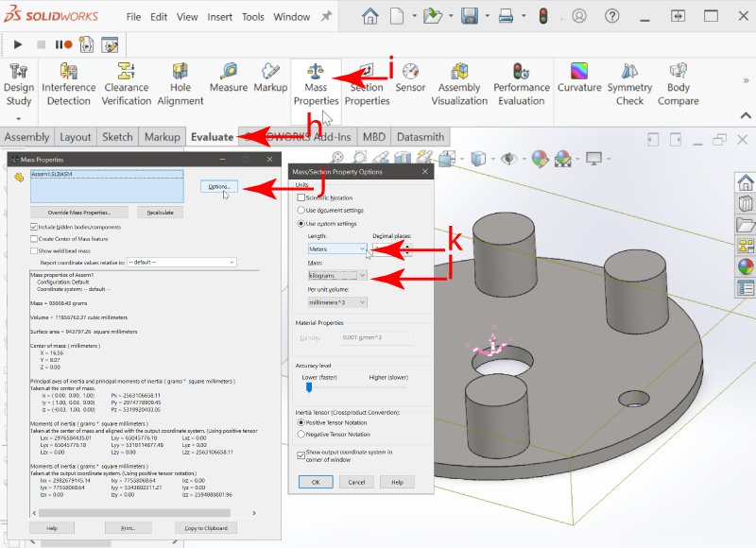Open the Mass units dropdown
Screen dimensions: 756x548
tap(337, 275)
